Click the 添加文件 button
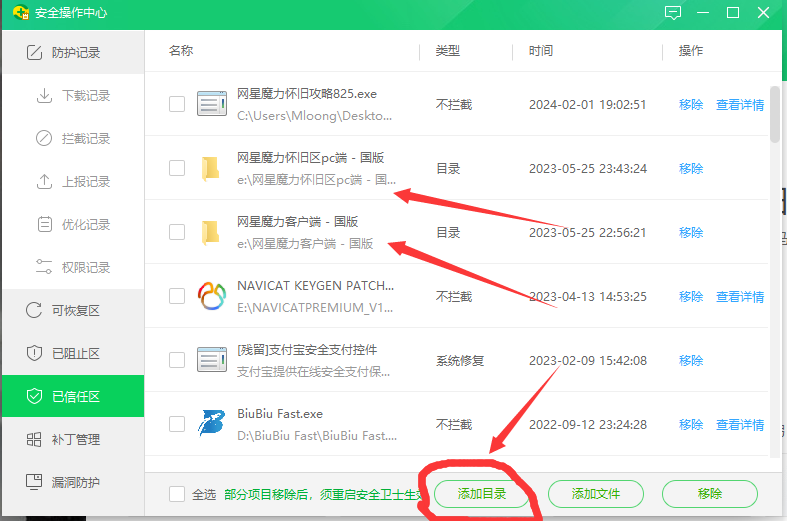The width and height of the screenshot is (787, 521). [596, 494]
